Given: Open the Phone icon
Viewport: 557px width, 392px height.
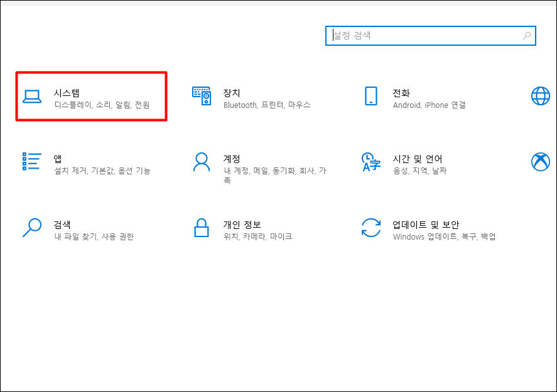Looking at the screenshot, I should pos(371,96).
